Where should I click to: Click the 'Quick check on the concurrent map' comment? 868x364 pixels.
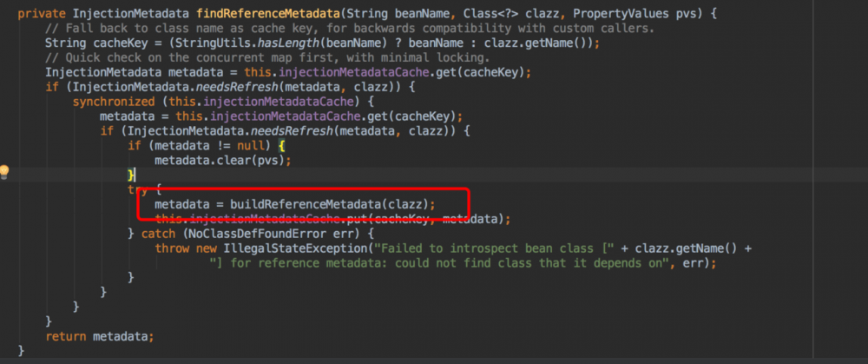(268, 57)
